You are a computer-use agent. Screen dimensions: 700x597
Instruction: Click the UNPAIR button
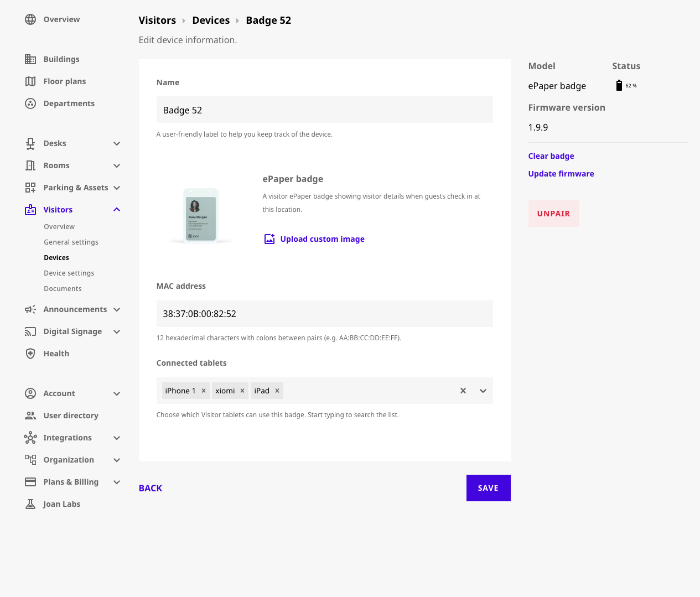(x=554, y=214)
